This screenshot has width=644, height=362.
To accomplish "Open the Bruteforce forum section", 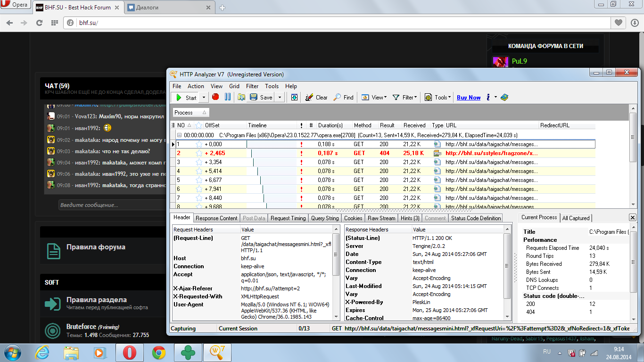I will (81, 327).
